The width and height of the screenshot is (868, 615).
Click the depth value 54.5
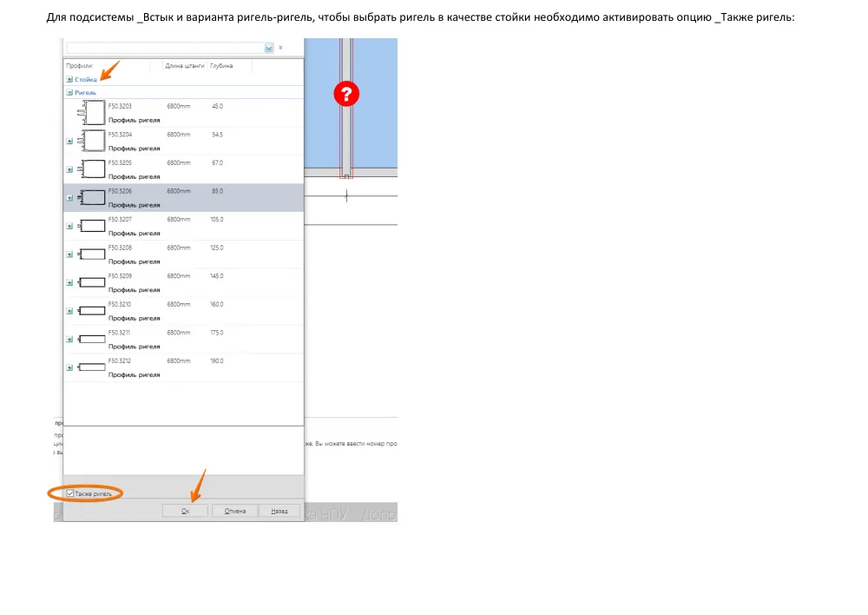[x=218, y=135]
